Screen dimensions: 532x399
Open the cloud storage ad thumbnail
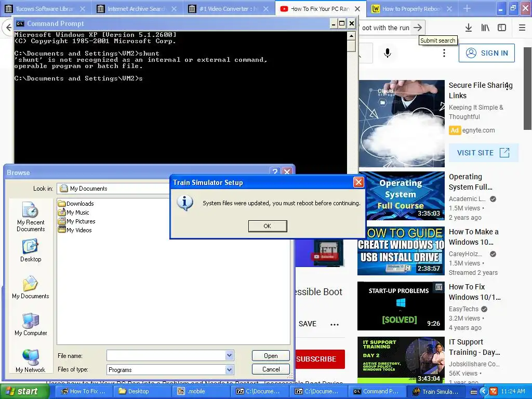tap(402, 124)
